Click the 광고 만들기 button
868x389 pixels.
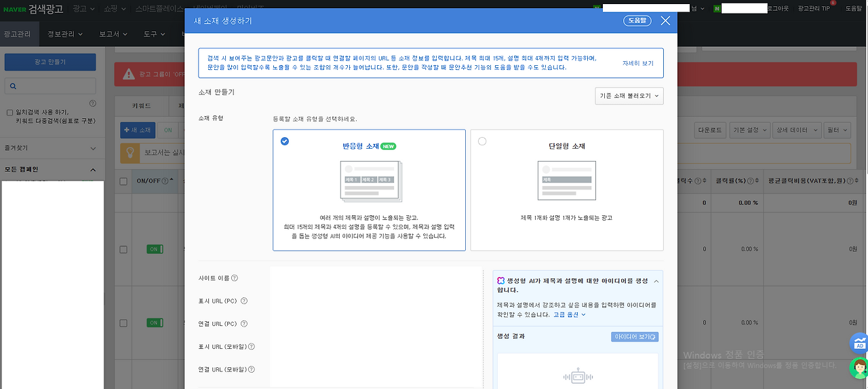[50, 62]
